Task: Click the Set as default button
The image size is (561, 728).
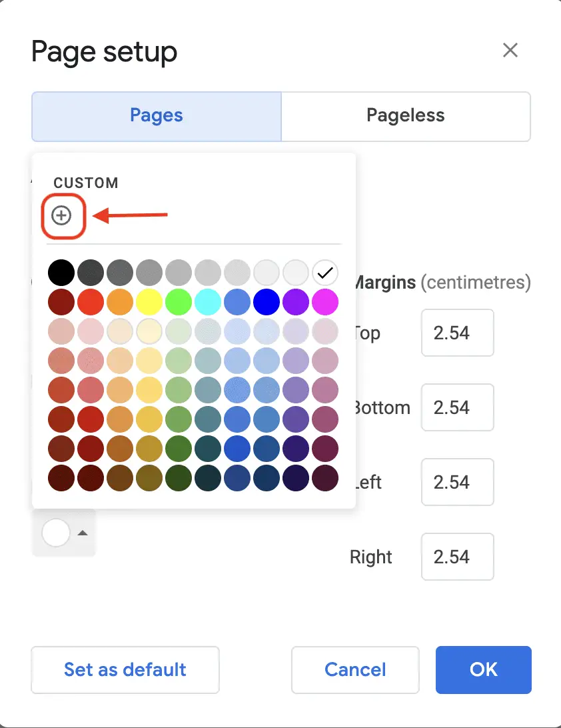Action: click(125, 670)
